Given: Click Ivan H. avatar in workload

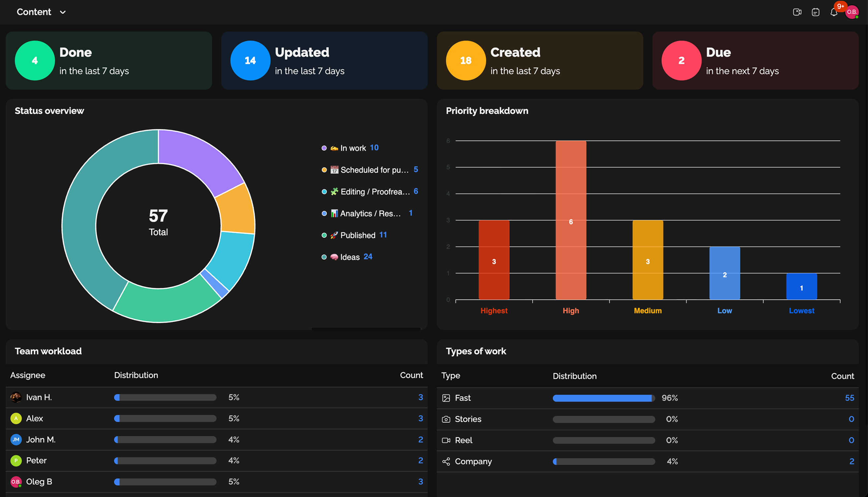Looking at the screenshot, I should [x=16, y=397].
